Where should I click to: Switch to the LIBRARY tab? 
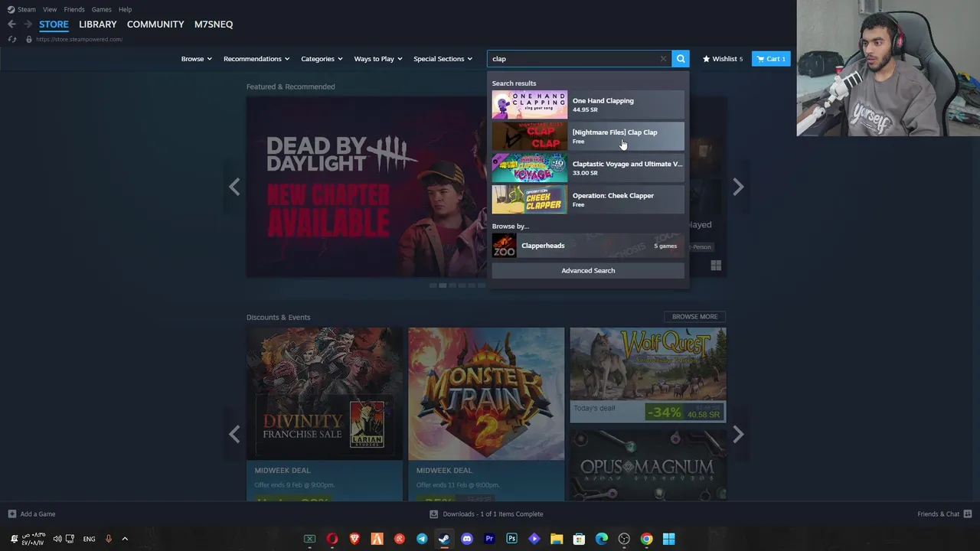98,24
